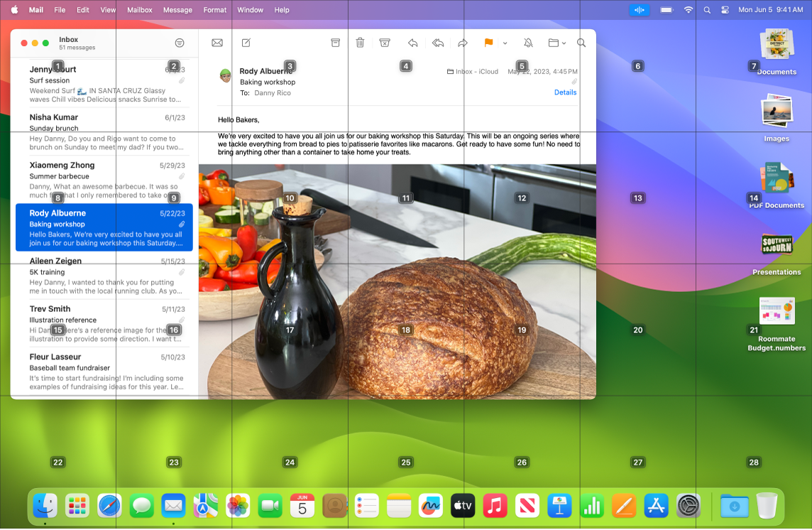The height and width of the screenshot is (530, 812).
Task: Compose a new message
Action: [x=246, y=43]
